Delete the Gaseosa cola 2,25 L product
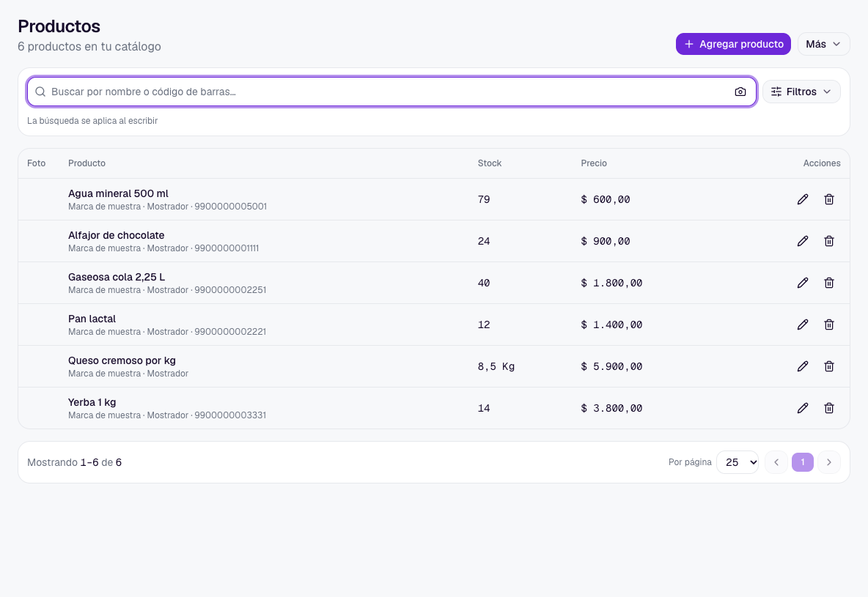Viewport: 868px width, 597px height. pos(828,283)
